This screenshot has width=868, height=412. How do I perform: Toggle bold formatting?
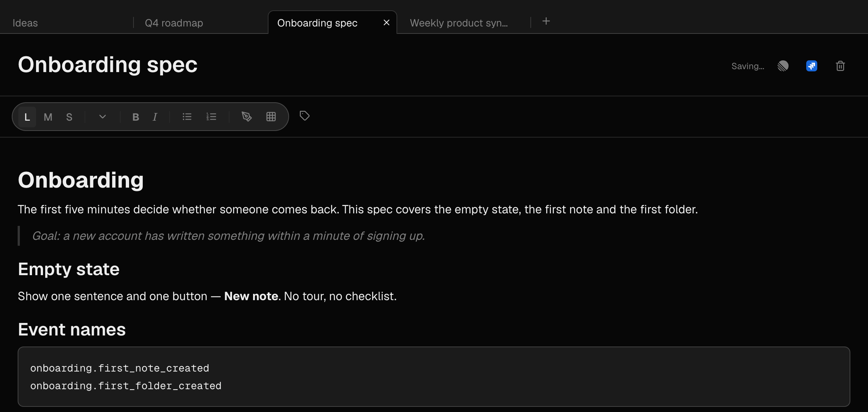pos(136,117)
